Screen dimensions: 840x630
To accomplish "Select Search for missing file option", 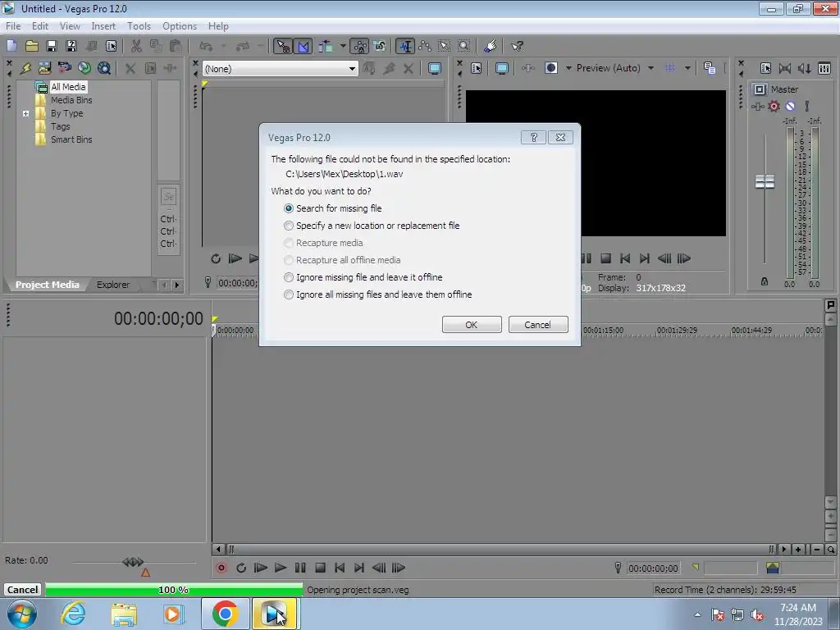I will [333, 208].
